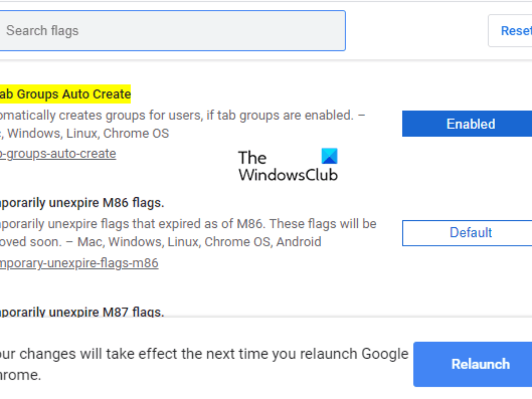Select the highlighted Tab Groups Auto Create title

(65, 94)
